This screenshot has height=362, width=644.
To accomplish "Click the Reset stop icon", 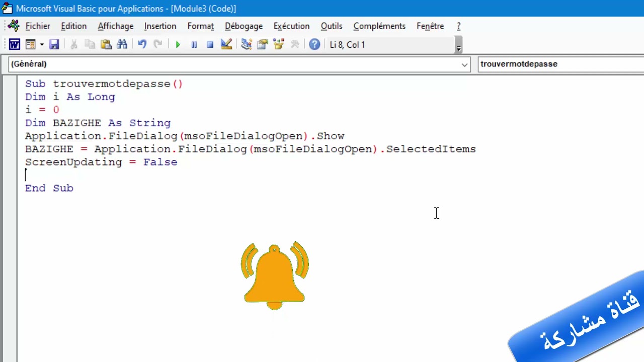I will [x=210, y=45].
